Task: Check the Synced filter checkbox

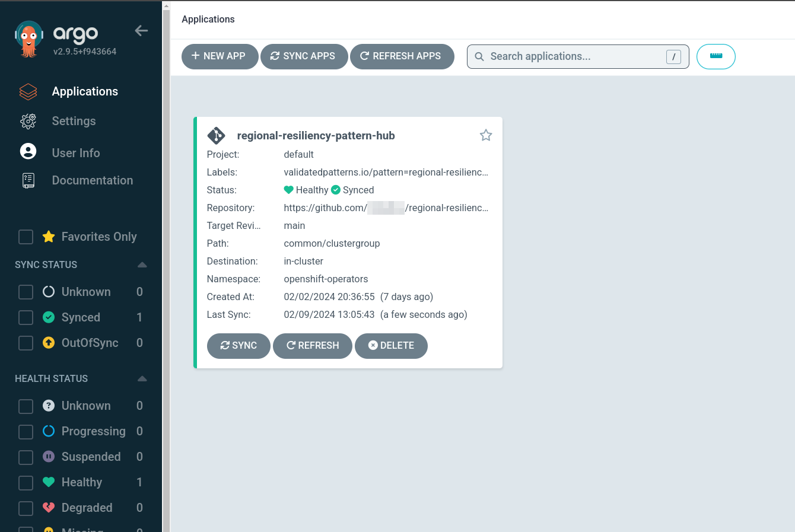Action: [x=26, y=318]
